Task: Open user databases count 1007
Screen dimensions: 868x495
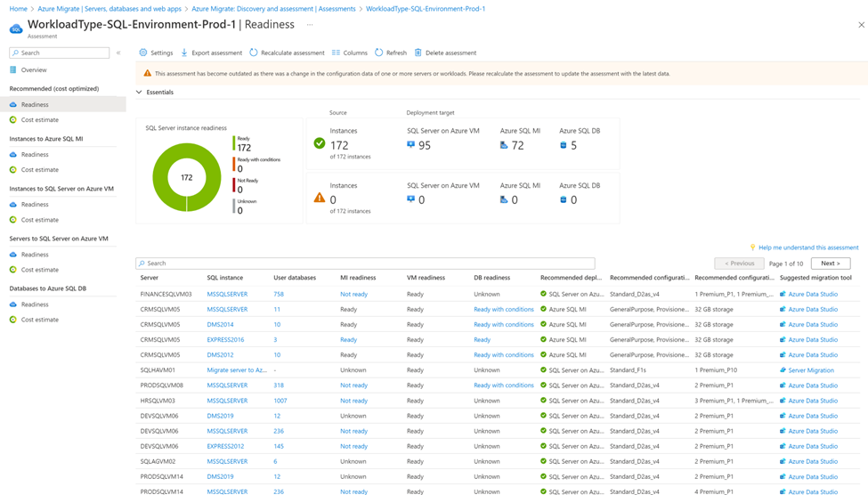Action: tap(280, 401)
